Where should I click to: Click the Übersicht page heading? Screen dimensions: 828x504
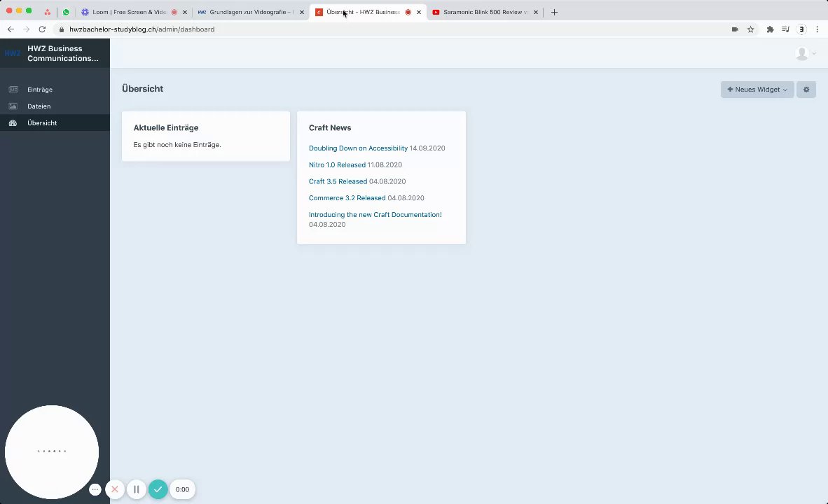point(143,89)
